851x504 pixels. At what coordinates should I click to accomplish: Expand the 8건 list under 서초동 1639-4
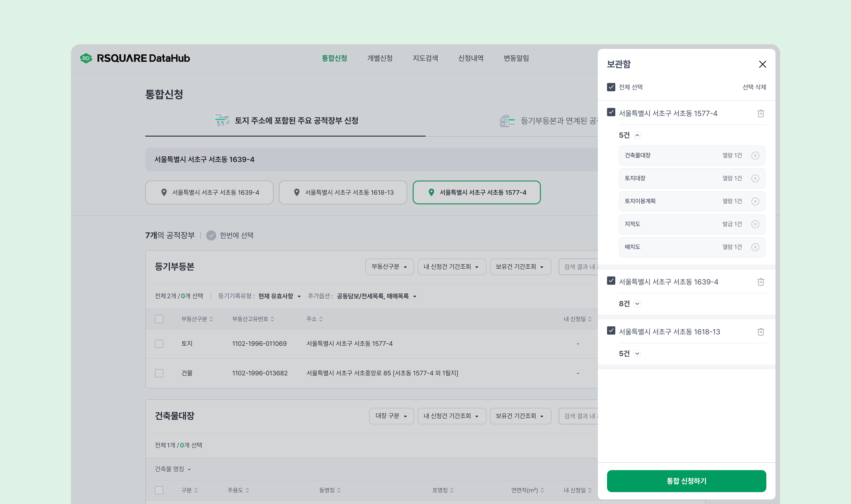[637, 304]
